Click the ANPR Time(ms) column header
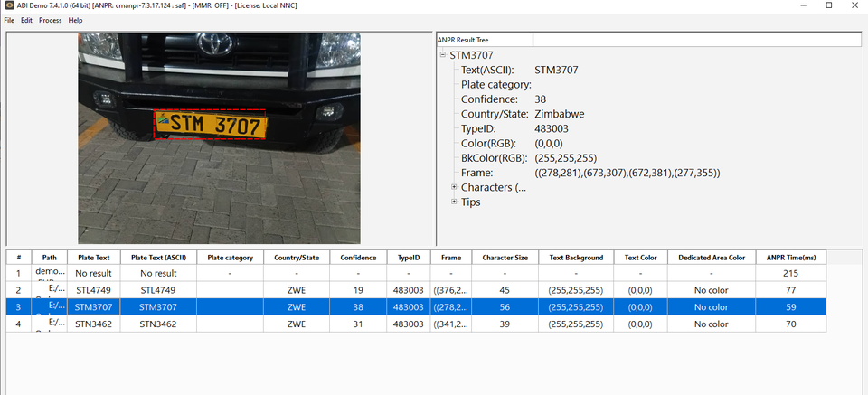 point(789,258)
